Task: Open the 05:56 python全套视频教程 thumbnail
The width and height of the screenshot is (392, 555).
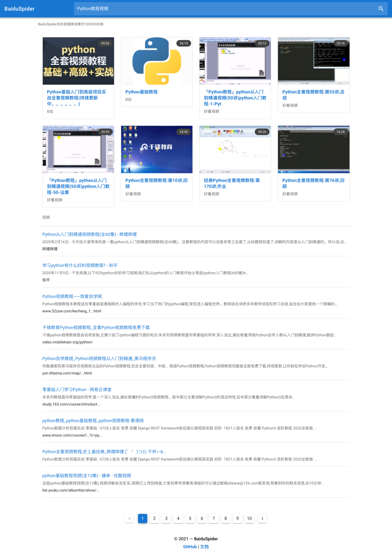Action: 78,61
